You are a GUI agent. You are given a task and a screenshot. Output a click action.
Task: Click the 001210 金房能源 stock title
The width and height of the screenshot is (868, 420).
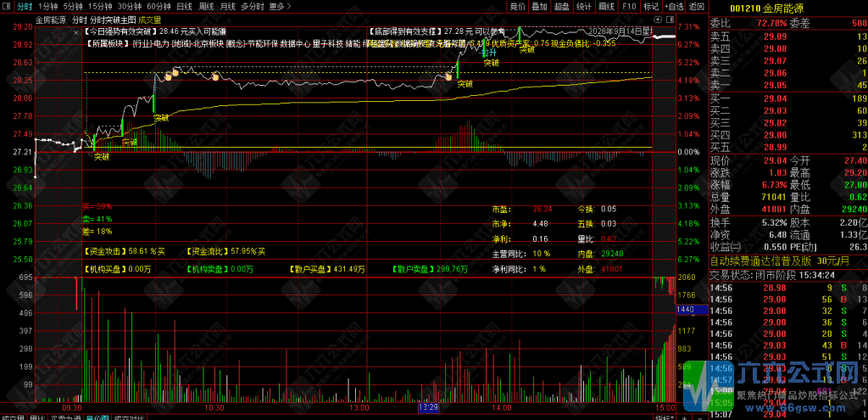point(766,8)
